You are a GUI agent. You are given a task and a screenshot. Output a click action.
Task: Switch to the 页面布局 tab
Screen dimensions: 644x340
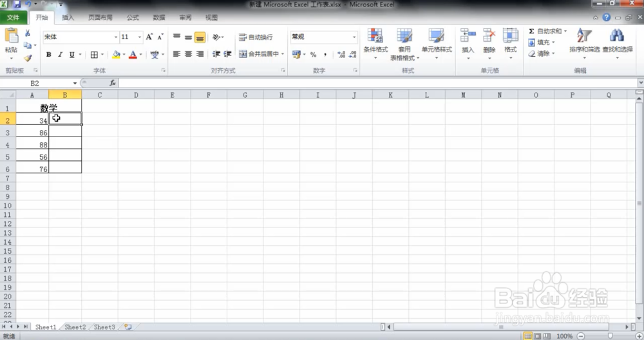pos(100,17)
